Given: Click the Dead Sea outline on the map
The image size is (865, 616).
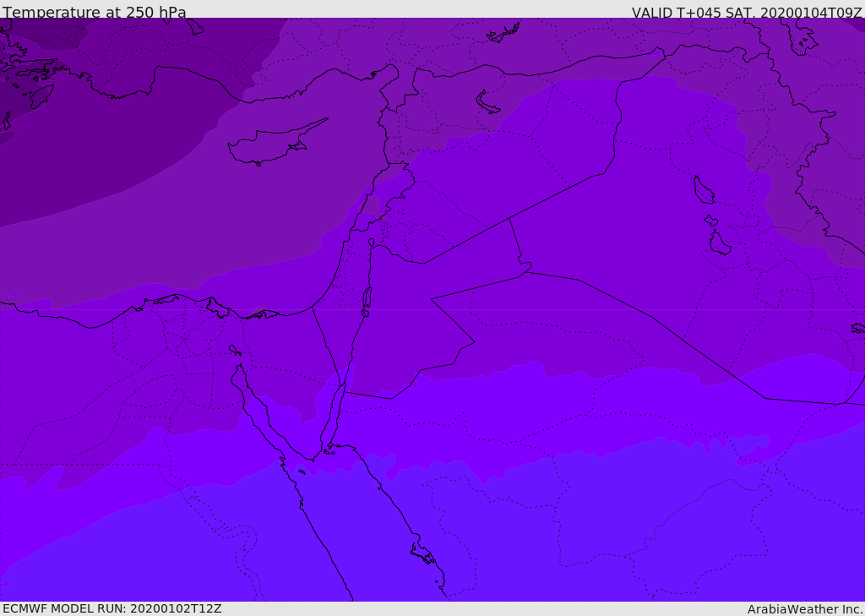Looking at the screenshot, I should pos(367,300).
